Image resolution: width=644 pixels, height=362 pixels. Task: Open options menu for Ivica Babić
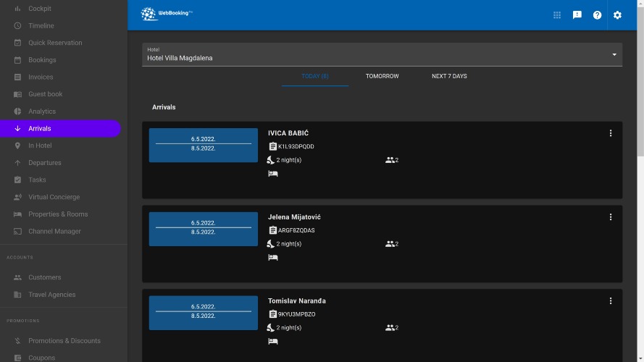pyautogui.click(x=611, y=133)
